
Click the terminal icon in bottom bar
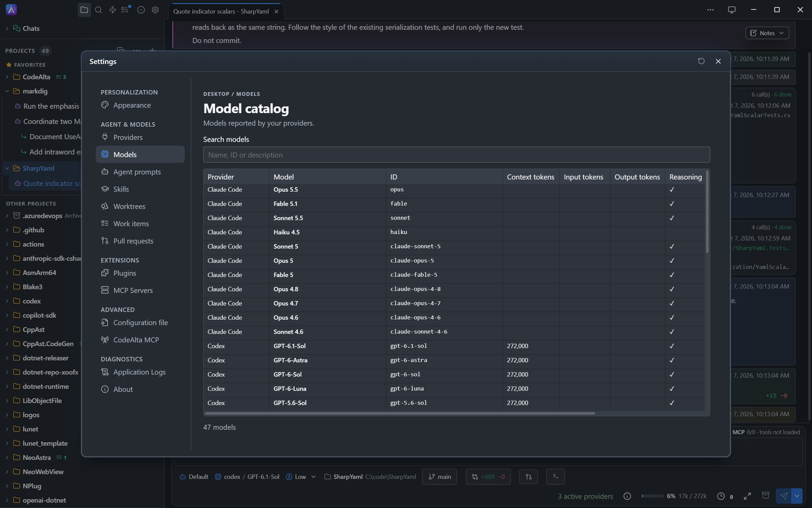tap(556, 477)
